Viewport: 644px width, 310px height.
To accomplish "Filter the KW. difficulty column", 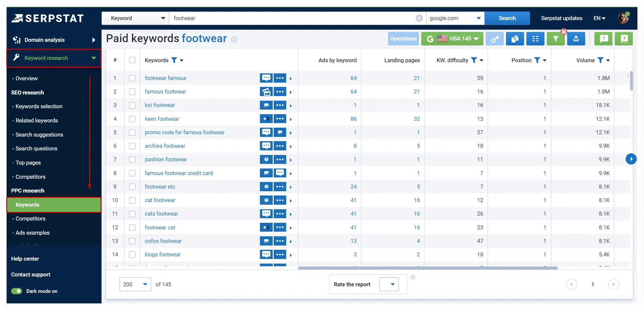I will pos(474,60).
